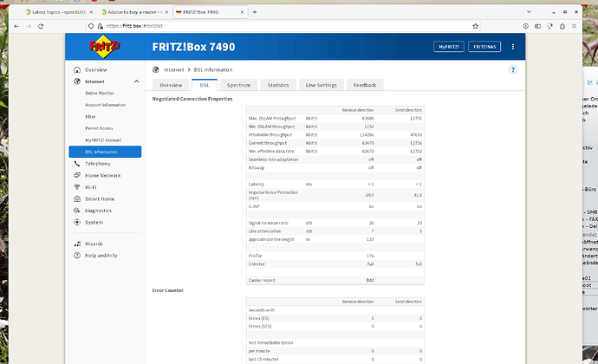Open the Overview house icon in sidebar
Viewport: 598px width, 364px height.
click(77, 70)
